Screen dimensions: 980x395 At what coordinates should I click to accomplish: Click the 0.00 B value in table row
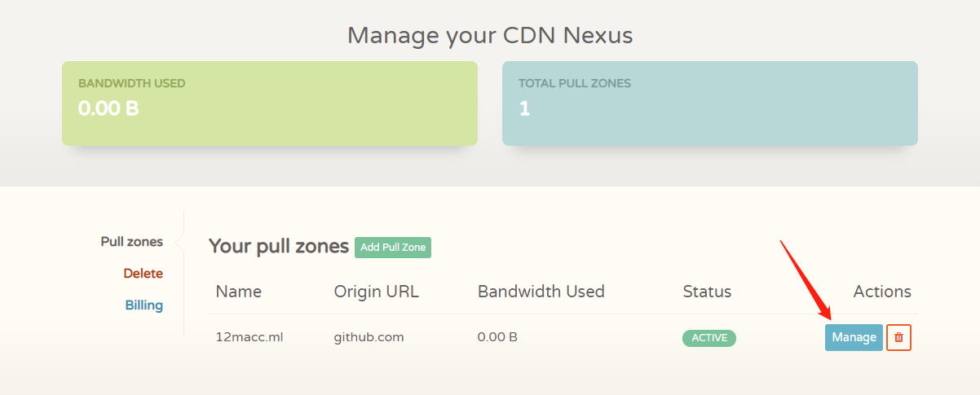[x=497, y=337]
